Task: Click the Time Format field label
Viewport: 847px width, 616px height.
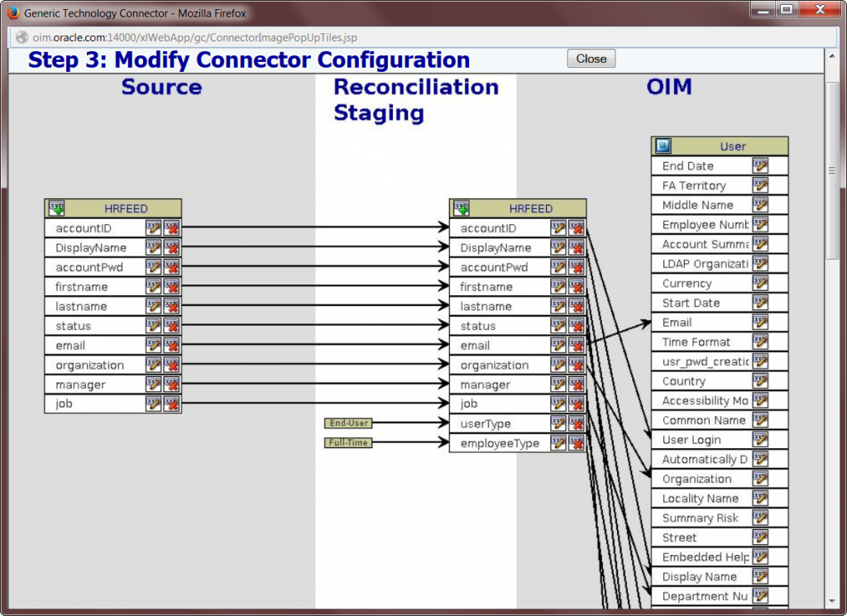Action: coord(696,341)
